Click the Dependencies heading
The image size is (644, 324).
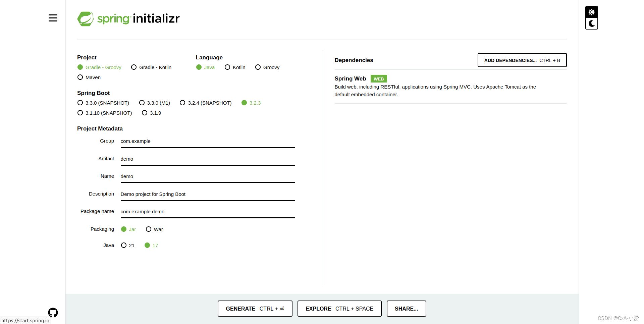tap(354, 60)
